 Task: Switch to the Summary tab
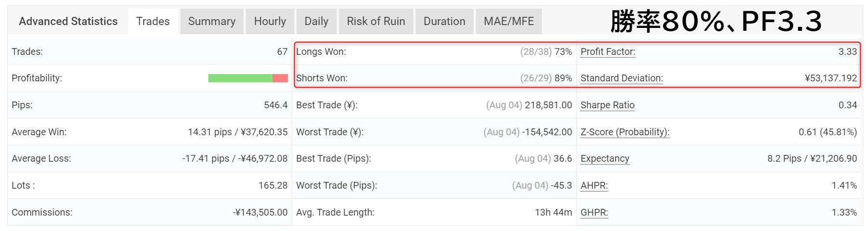coord(212,21)
